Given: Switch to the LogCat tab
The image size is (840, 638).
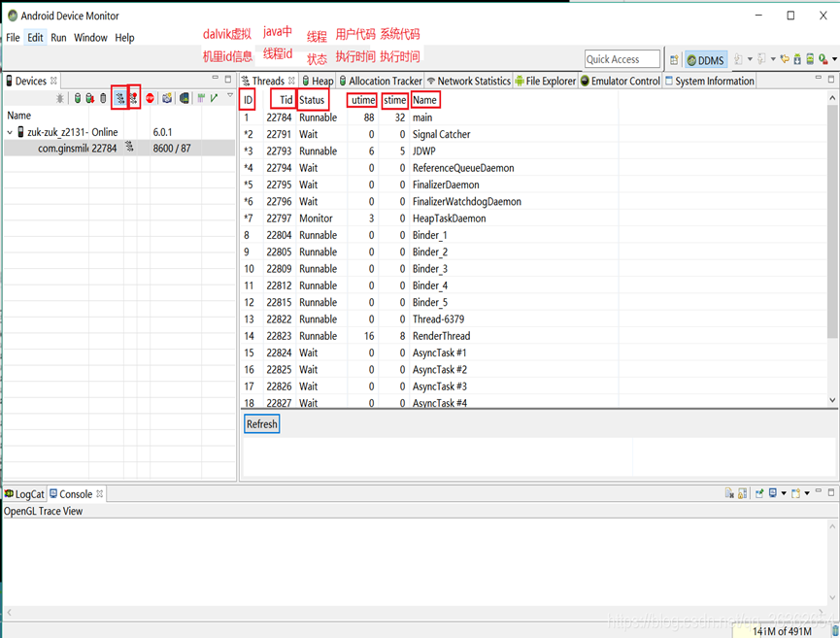Looking at the screenshot, I should tap(24, 494).
